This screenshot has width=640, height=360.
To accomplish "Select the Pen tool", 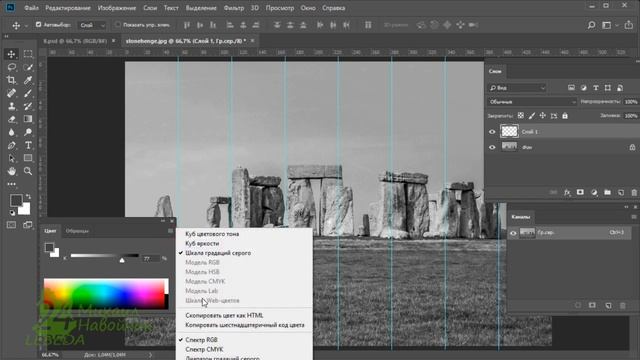I will click(x=11, y=145).
